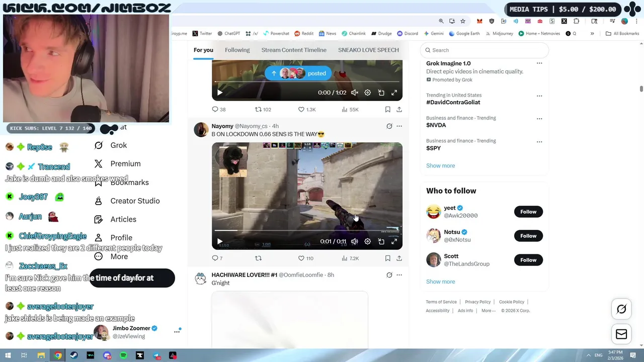Viewport: 644px width, 362px height.
Task: Open options for $SPY trend
Action: 539,142
